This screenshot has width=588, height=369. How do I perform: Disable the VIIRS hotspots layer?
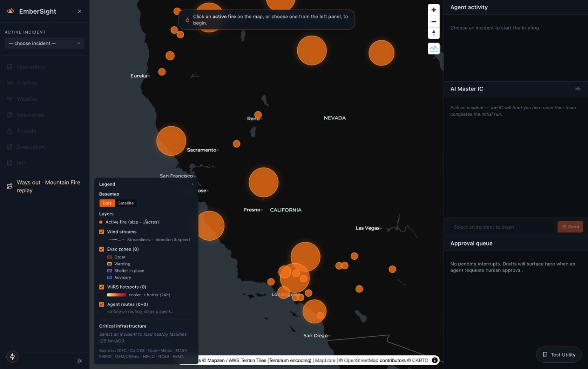102,287
